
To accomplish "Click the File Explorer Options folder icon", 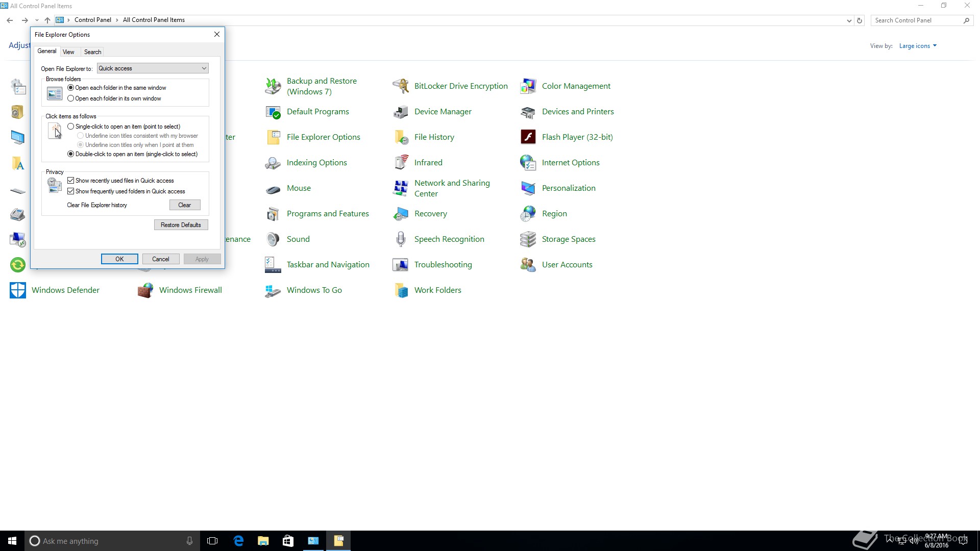I will tap(273, 137).
